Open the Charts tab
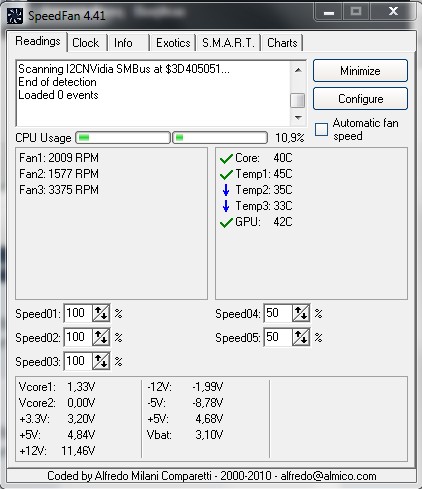Image resolution: width=422 pixels, height=489 pixels. [282, 43]
